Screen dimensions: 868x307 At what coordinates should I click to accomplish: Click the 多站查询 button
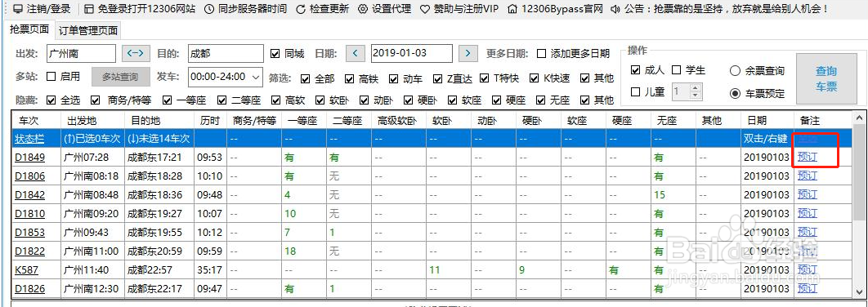pos(120,77)
